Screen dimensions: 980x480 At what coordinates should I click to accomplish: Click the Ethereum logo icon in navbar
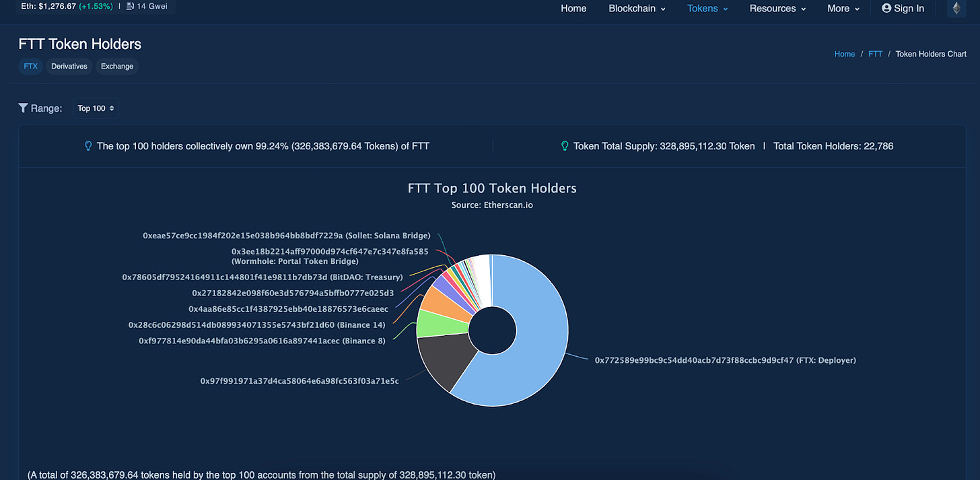956,8
